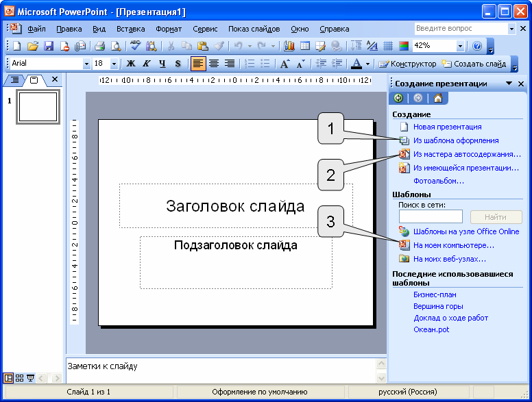Image resolution: width=532 pixels, height=402 pixels.
Task: Toggle Color/Grayscale view button
Action: [404, 46]
